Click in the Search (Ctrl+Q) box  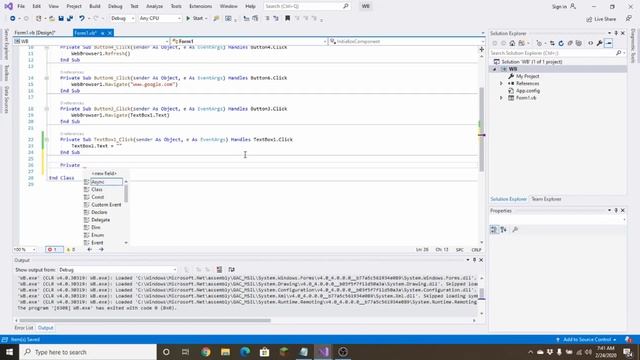[x=306, y=6]
